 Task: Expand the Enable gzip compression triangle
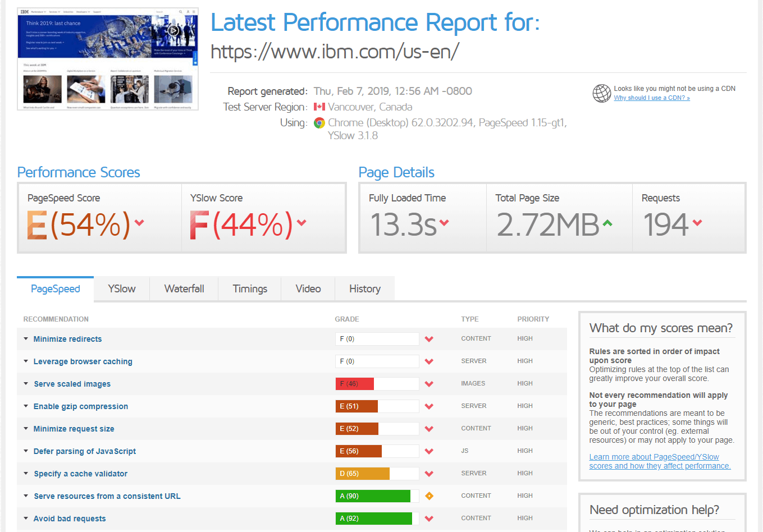[26, 406]
